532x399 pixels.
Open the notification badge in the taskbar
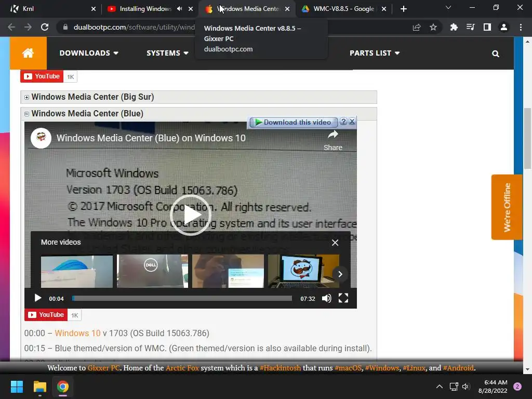click(517, 387)
